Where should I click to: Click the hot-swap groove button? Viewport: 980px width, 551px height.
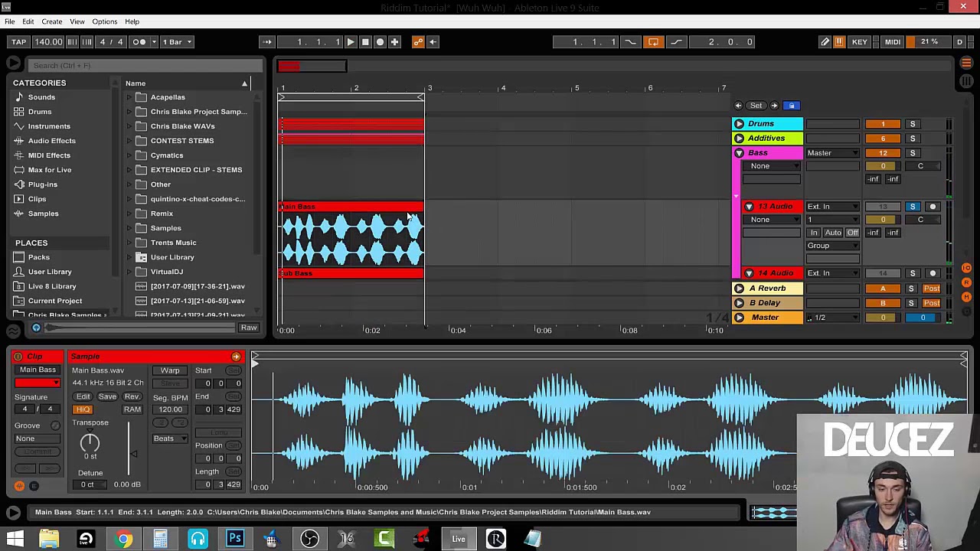55,425
